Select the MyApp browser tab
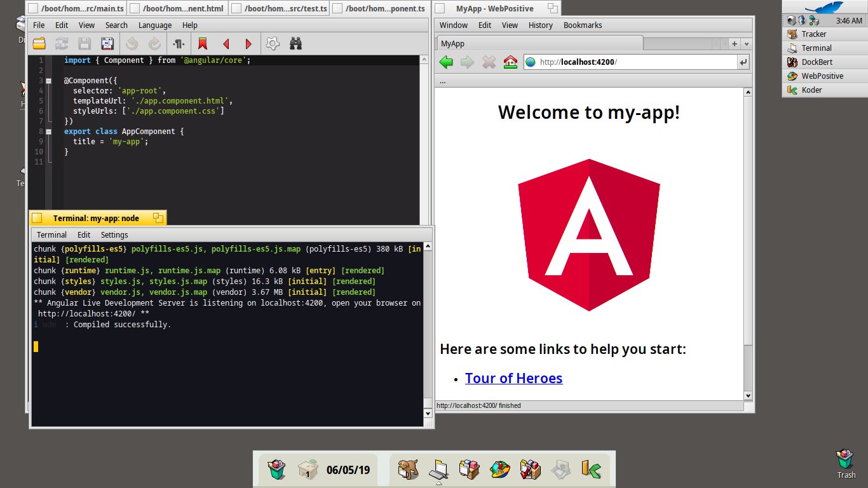This screenshot has height=488, width=868. pyautogui.click(x=540, y=44)
